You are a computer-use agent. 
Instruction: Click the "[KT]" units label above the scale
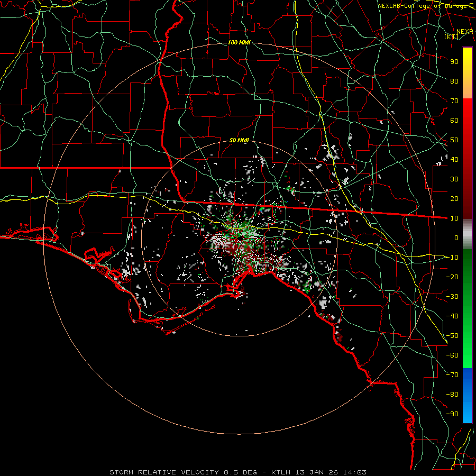451,36
